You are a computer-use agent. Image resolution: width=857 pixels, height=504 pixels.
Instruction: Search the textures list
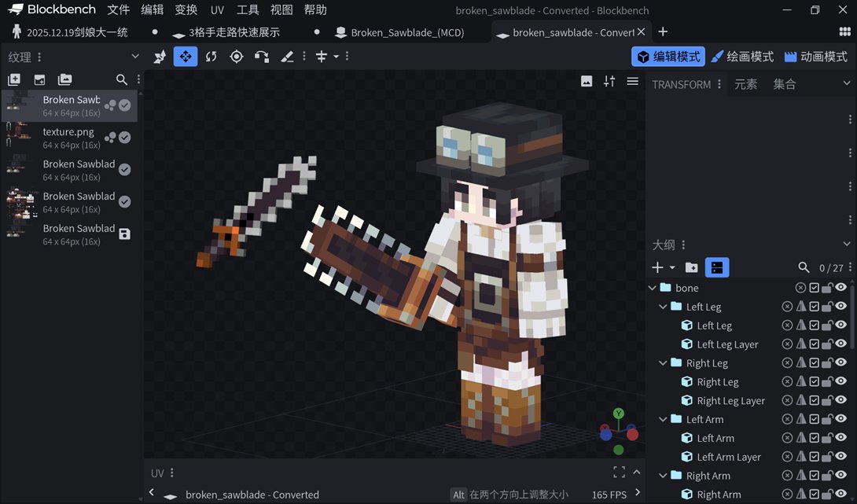(x=121, y=80)
